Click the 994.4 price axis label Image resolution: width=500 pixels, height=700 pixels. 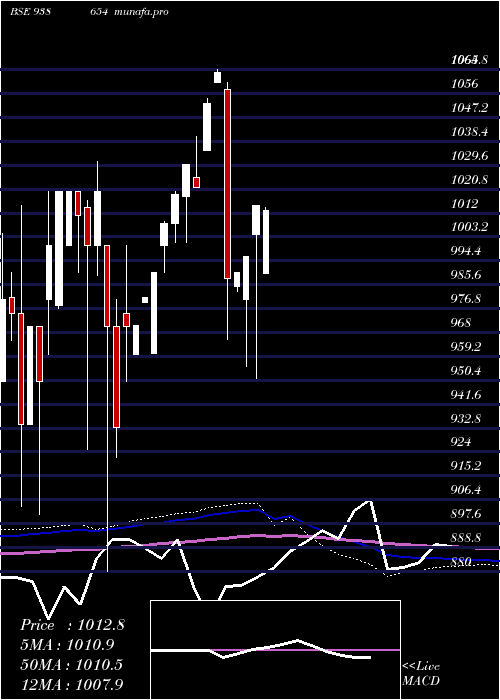pyautogui.click(x=466, y=251)
